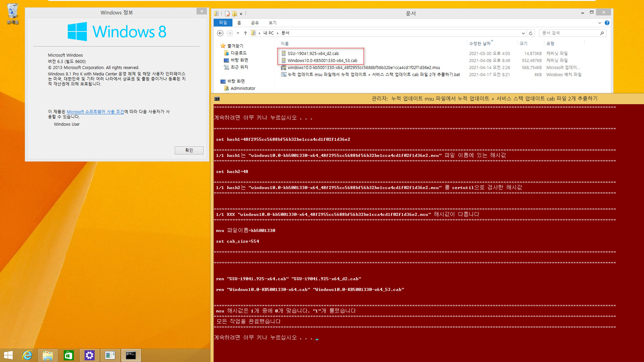
Task: Open the 홈 ribbon tab
Action: [x=239, y=23]
